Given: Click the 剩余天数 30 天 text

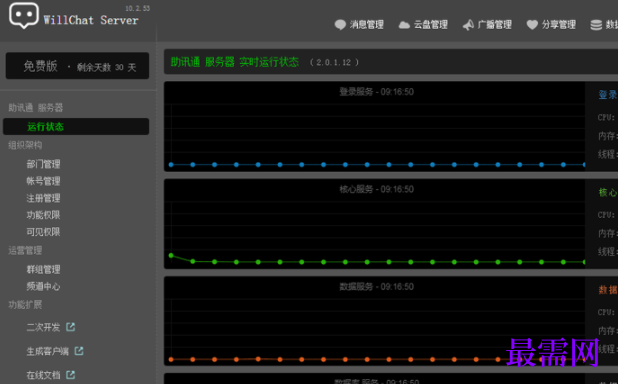Looking at the screenshot, I should click(106, 67).
